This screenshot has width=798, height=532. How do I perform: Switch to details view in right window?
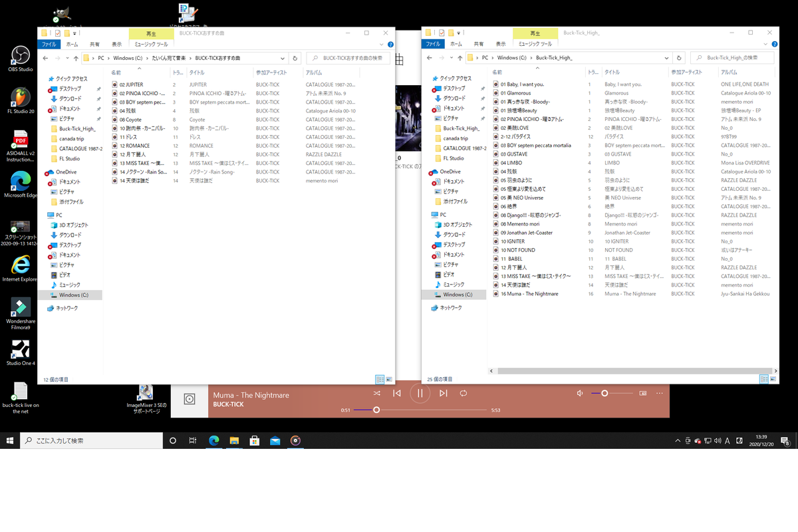(764, 379)
